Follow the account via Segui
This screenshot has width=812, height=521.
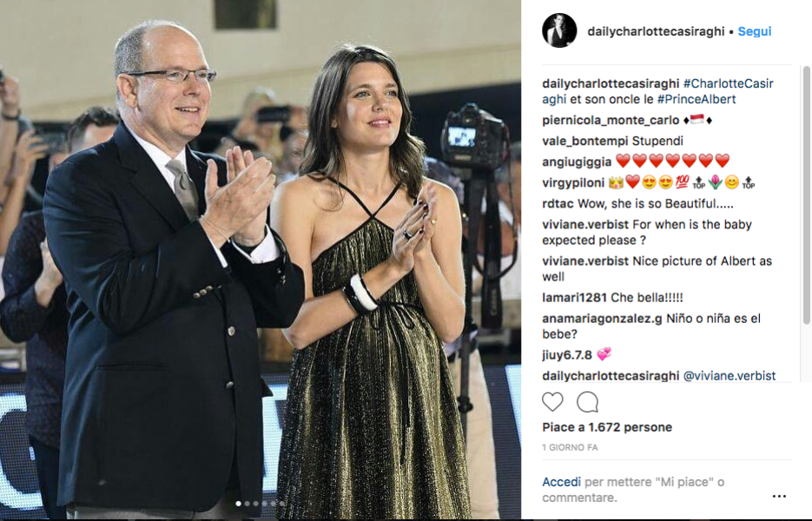[x=755, y=31]
